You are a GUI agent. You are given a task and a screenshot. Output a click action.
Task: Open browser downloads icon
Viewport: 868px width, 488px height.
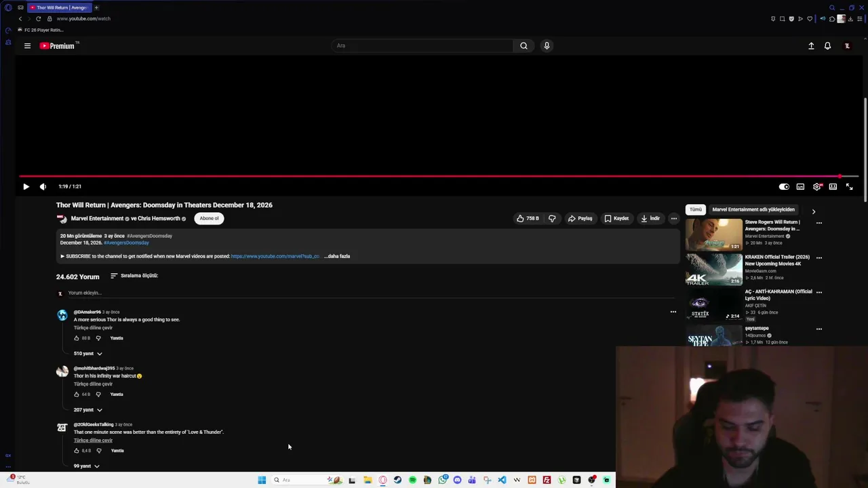850,19
